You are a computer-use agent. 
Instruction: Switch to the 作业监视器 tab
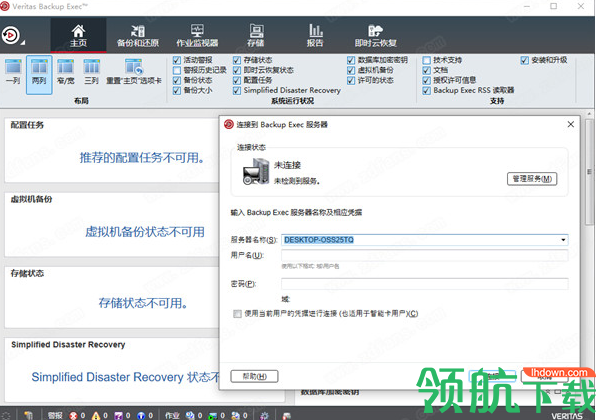pyautogui.click(x=197, y=36)
